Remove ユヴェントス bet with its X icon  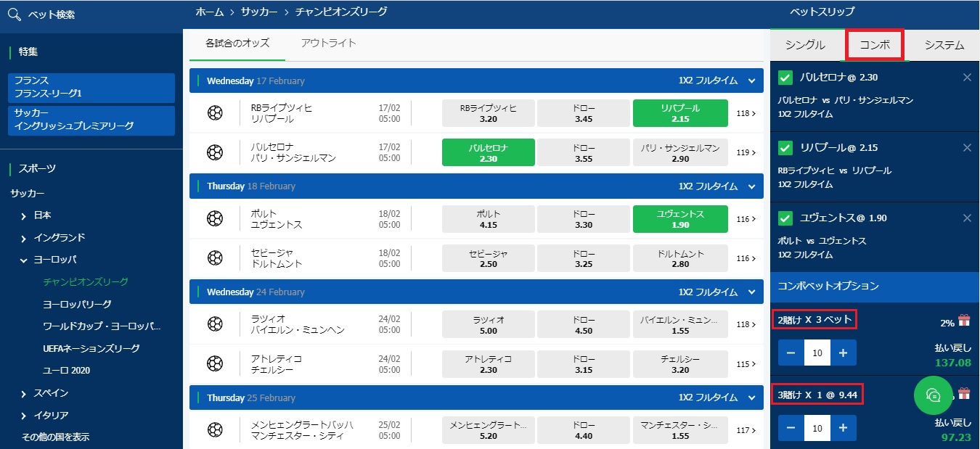pyautogui.click(x=966, y=218)
